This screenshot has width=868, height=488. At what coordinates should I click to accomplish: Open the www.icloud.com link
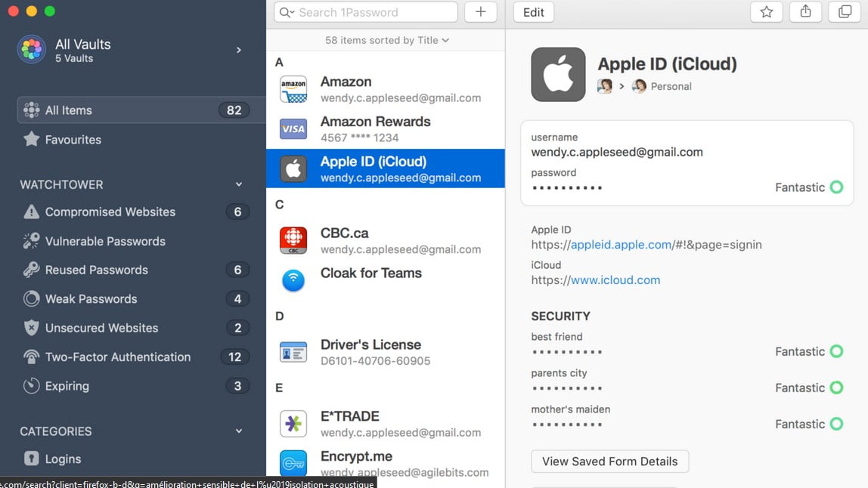pos(615,280)
